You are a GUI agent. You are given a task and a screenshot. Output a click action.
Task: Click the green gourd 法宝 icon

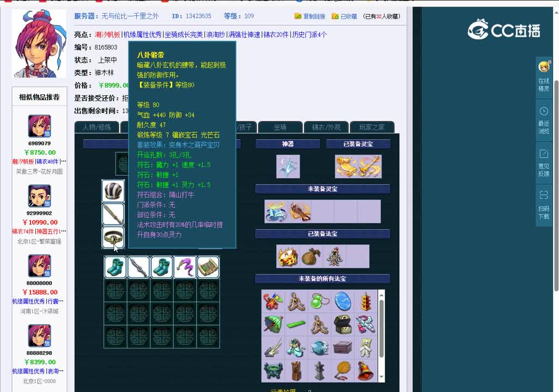click(319, 302)
